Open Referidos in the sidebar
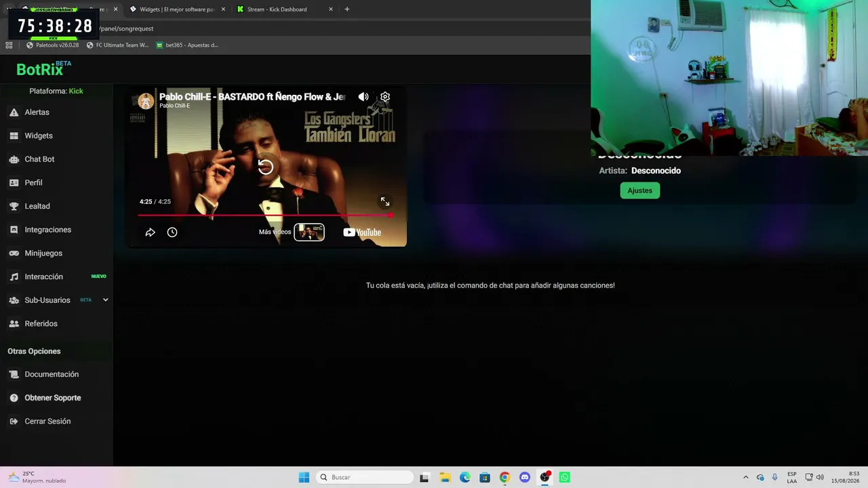868x488 pixels. (x=41, y=323)
